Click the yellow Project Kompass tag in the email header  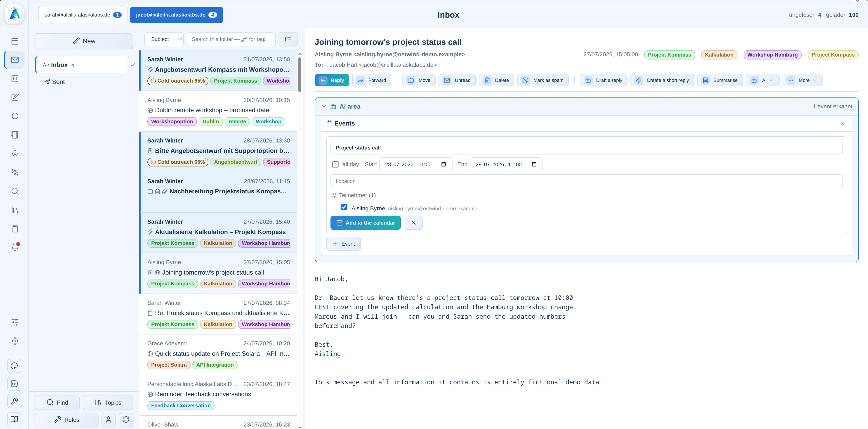[x=833, y=55]
